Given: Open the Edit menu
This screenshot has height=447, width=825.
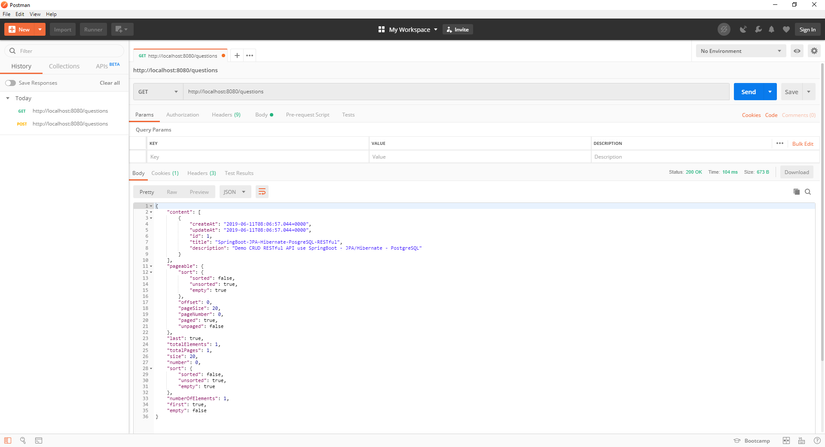Looking at the screenshot, I should [x=20, y=14].
